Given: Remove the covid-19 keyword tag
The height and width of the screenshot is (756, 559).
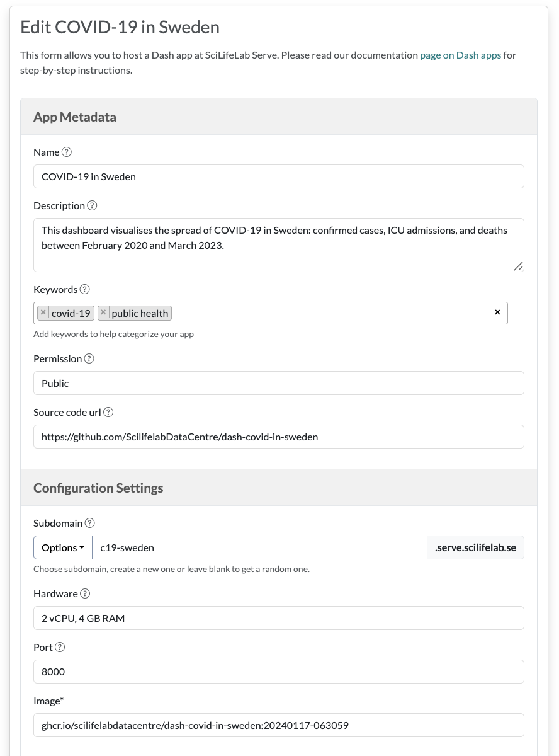Looking at the screenshot, I should pyautogui.click(x=43, y=312).
